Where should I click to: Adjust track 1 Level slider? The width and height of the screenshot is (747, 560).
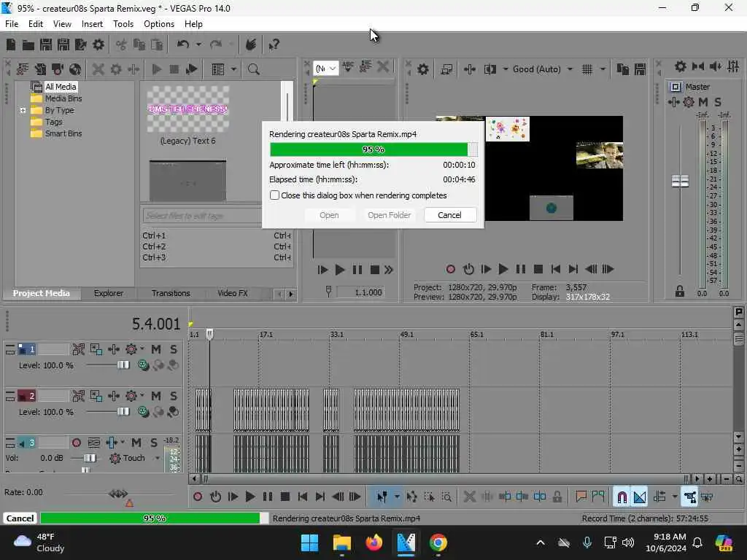123,365
